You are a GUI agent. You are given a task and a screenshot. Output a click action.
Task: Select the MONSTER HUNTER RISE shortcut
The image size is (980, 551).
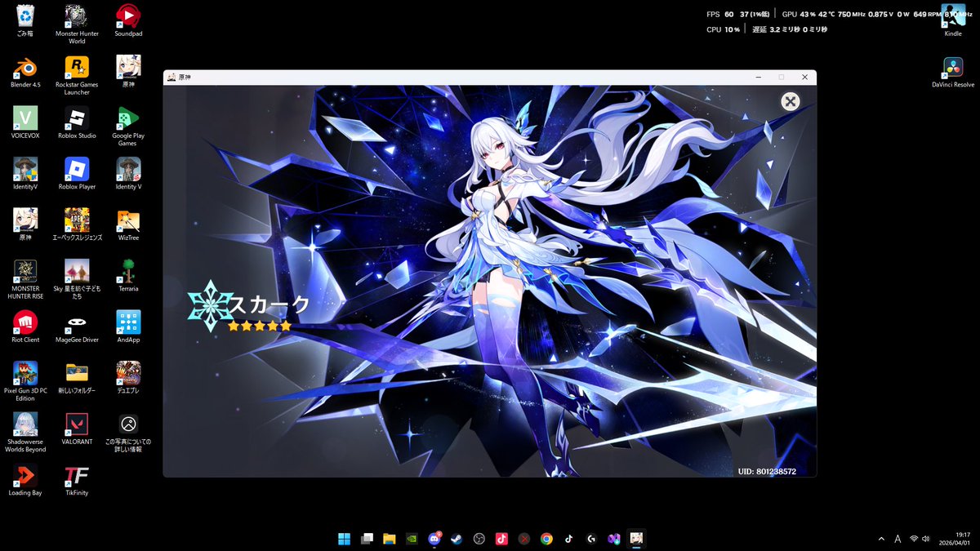25,279
